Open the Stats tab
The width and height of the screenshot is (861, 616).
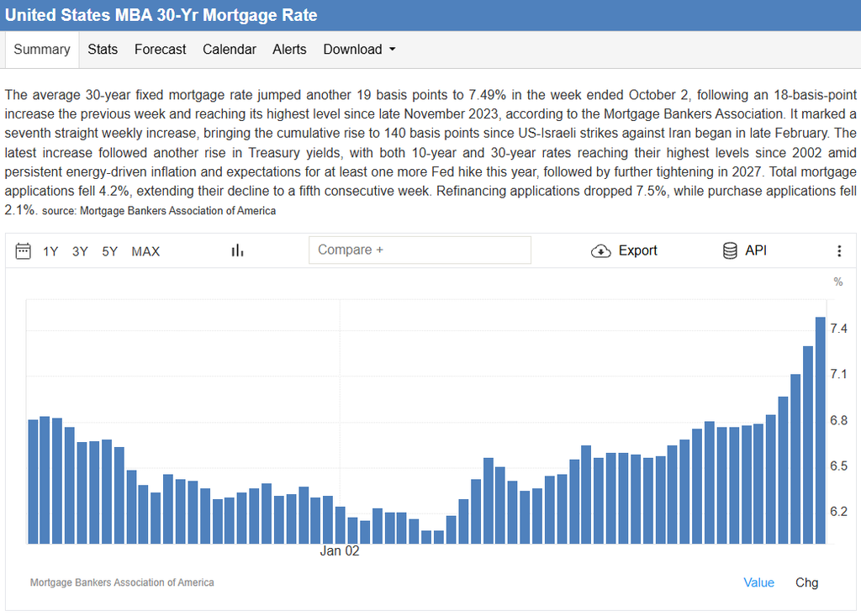(103, 50)
